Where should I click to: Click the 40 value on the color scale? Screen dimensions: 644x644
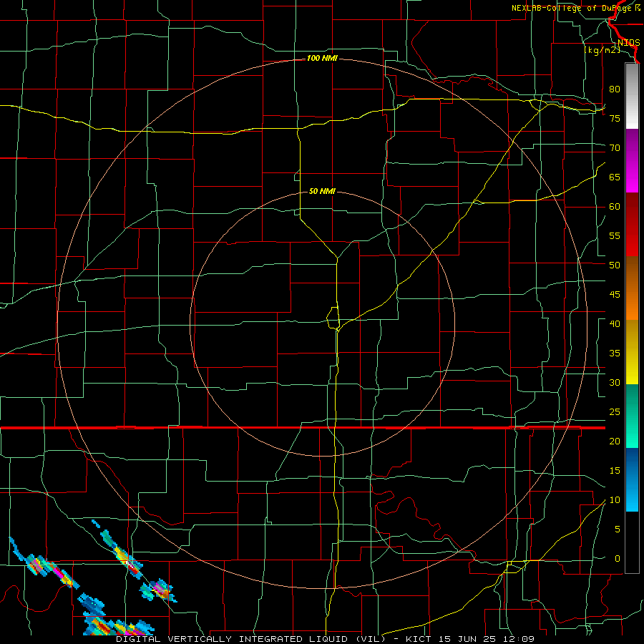coord(615,323)
